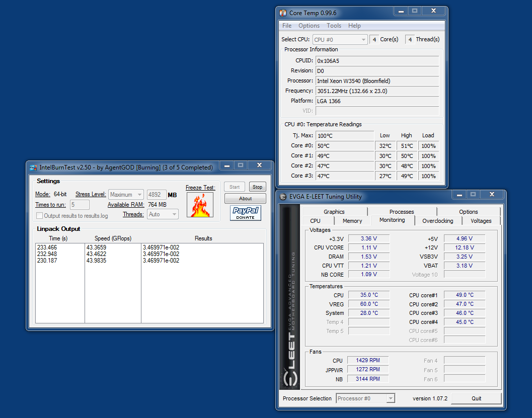Switch to the Memory tab in E-LEET
Image resolution: width=532 pixels, height=418 pixels.
[x=352, y=221]
